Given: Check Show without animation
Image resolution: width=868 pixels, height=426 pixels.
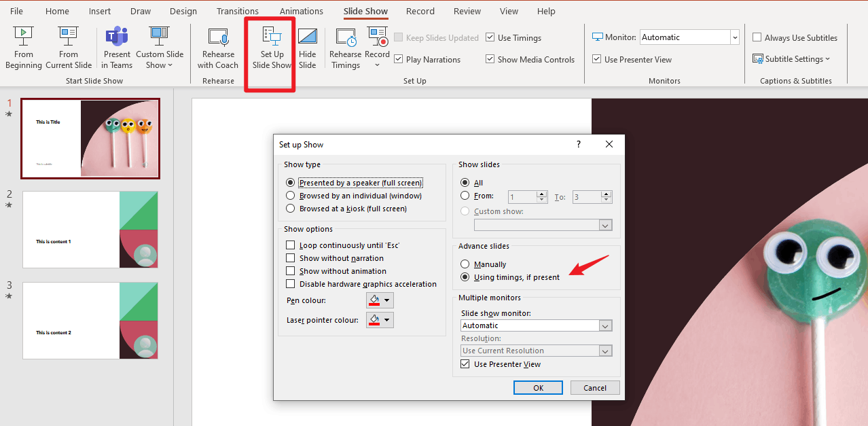Looking at the screenshot, I should [291, 271].
